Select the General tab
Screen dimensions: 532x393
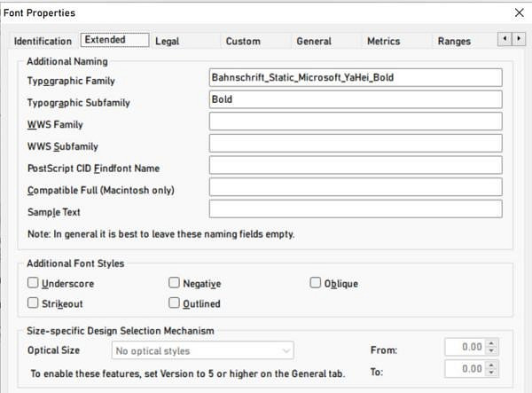point(314,41)
